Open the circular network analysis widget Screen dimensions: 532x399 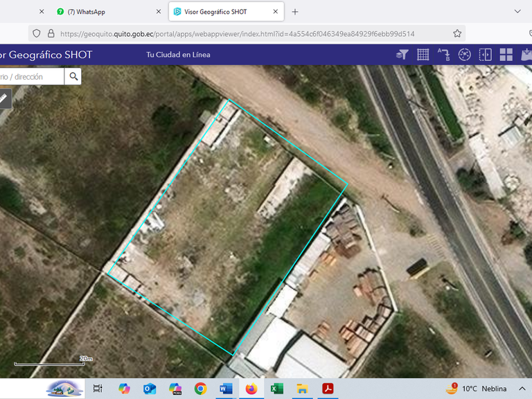[465, 55]
